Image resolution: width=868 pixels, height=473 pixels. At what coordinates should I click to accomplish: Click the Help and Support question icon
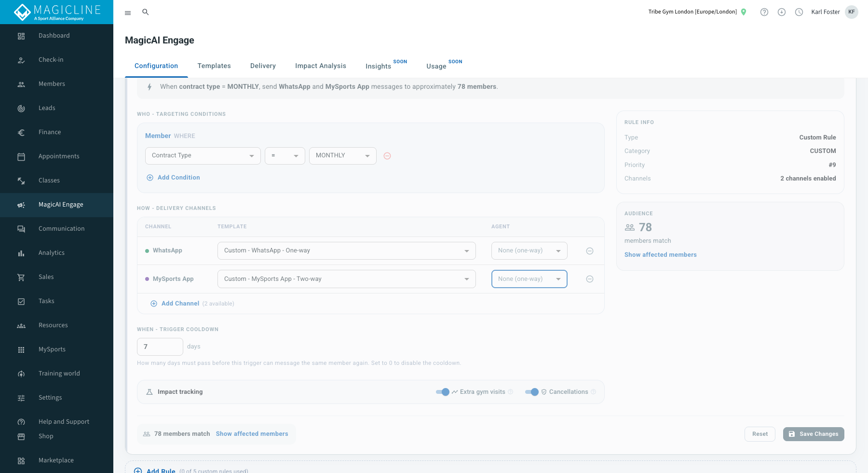click(21, 422)
